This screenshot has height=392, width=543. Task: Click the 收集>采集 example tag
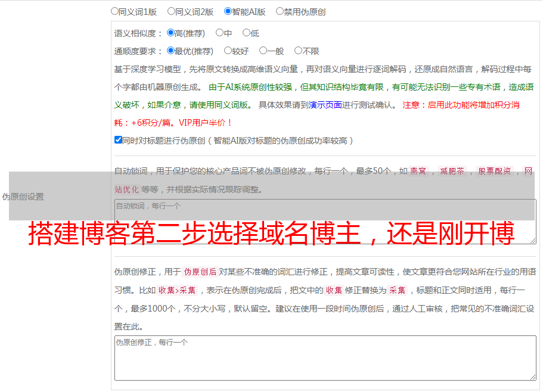(x=177, y=290)
